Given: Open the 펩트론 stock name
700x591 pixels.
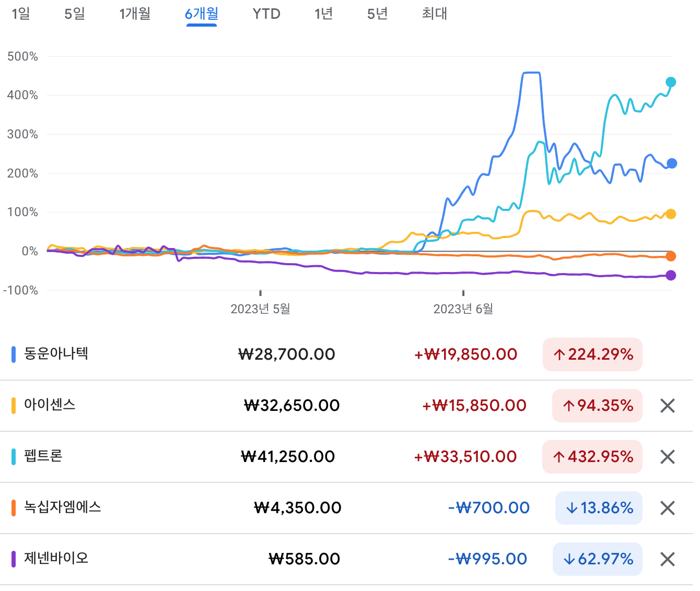Looking at the screenshot, I should (43, 456).
